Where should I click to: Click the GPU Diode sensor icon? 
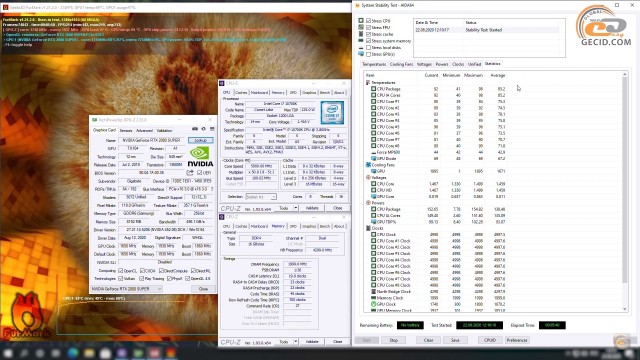(373, 158)
